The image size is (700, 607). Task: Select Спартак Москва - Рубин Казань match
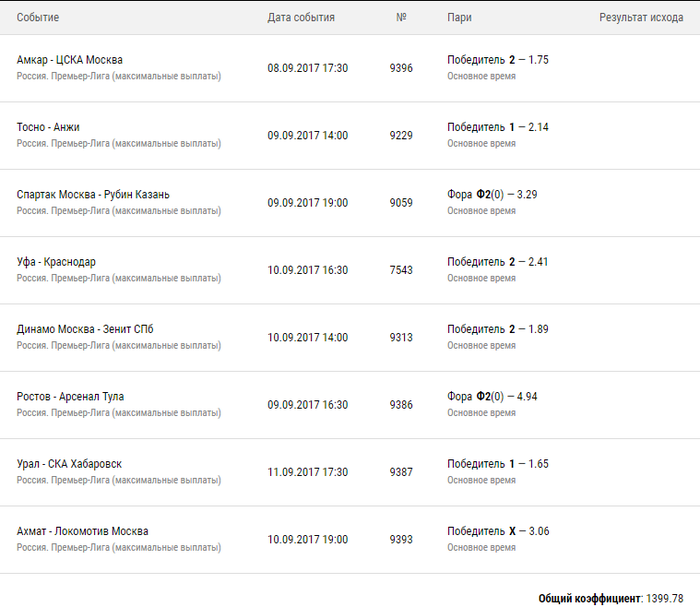[x=93, y=195]
